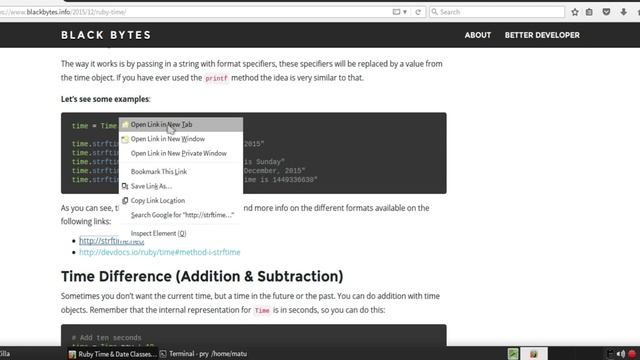The image size is (640, 360).
Task: Open the volume speaker tray icon
Action: pos(621,354)
